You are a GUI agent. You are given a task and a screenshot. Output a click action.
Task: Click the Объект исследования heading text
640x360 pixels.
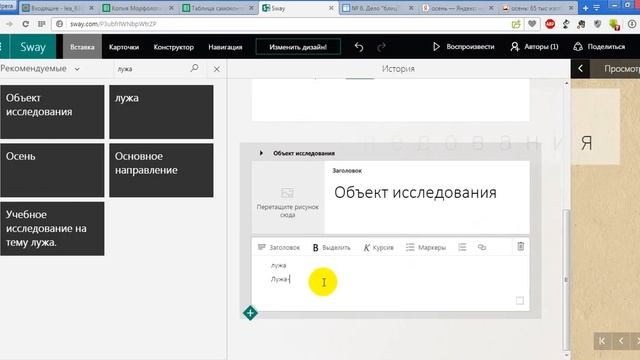[x=415, y=193]
